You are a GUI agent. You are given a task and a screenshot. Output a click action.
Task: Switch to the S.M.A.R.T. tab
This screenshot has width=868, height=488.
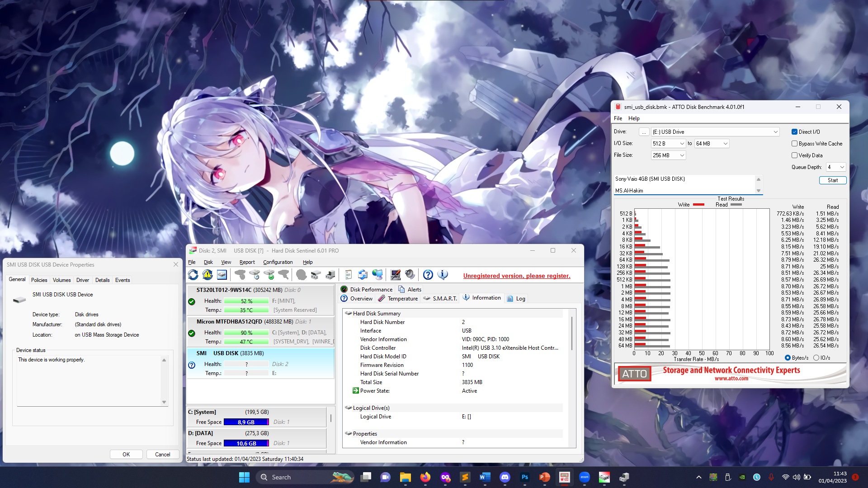click(x=440, y=299)
